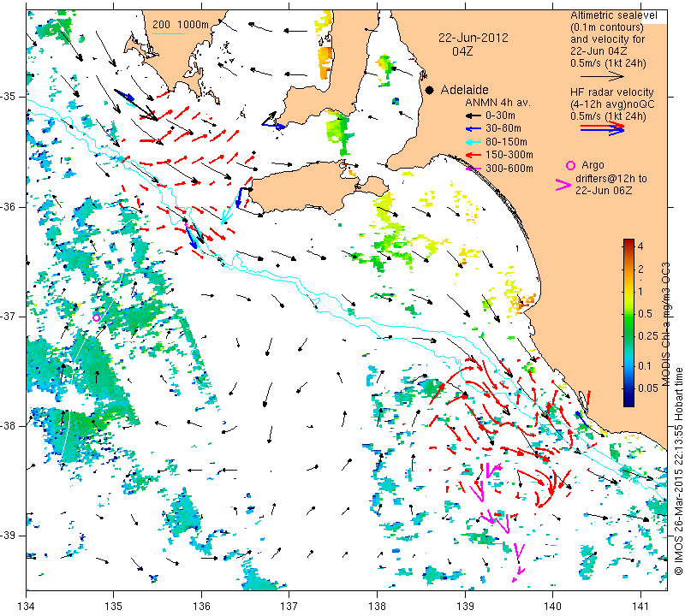Click the colorbar tick label '4'
The image size is (685, 616).
click(640, 246)
